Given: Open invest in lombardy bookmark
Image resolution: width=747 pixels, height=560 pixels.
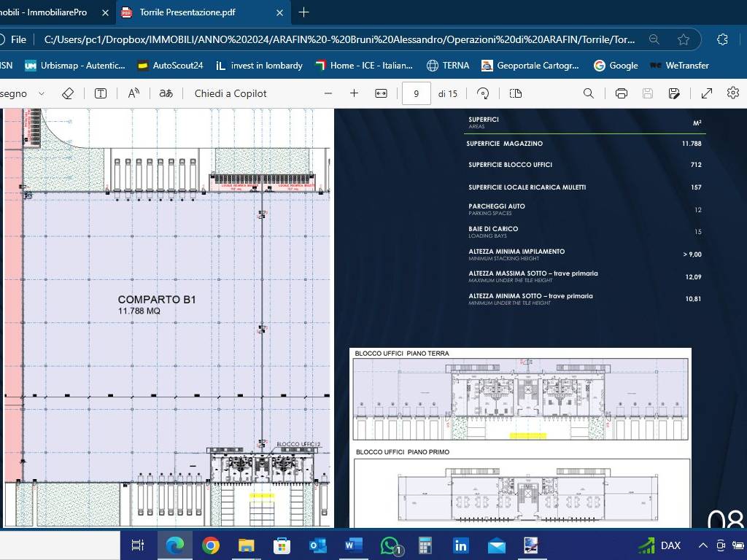Looking at the screenshot, I should point(259,66).
